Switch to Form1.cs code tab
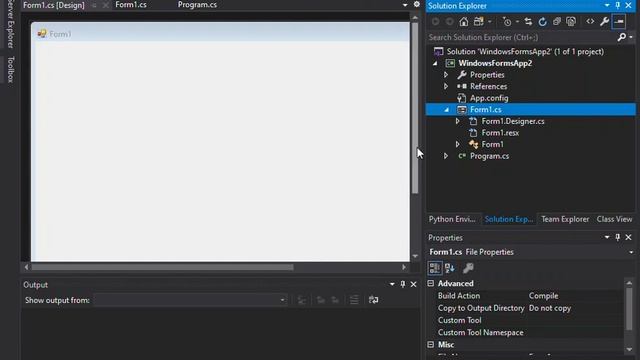Screen dimensions: 640x360 point(131,5)
